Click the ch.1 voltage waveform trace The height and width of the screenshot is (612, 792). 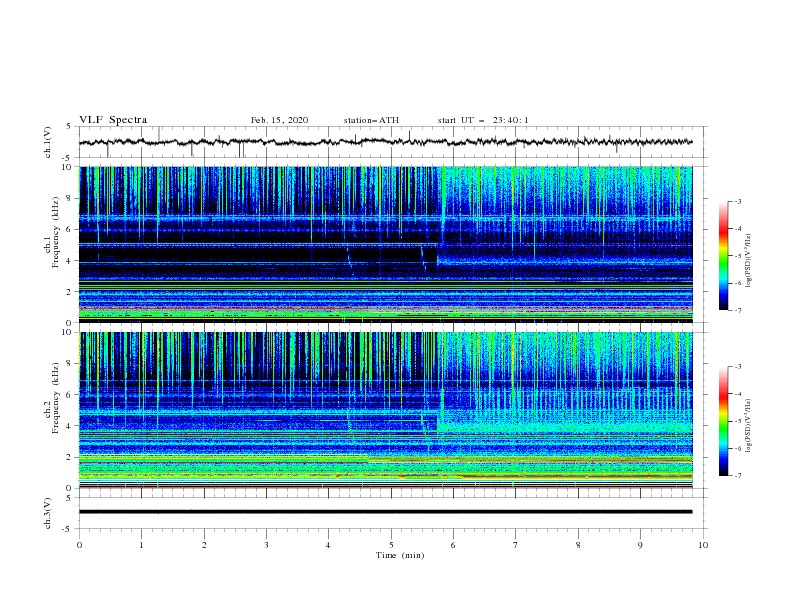click(385, 142)
